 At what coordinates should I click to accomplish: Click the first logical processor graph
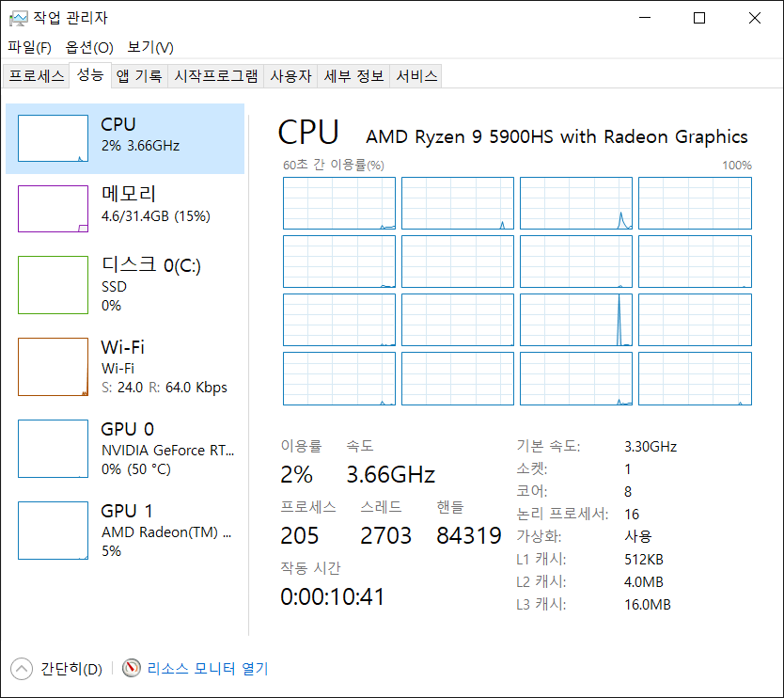click(x=339, y=203)
